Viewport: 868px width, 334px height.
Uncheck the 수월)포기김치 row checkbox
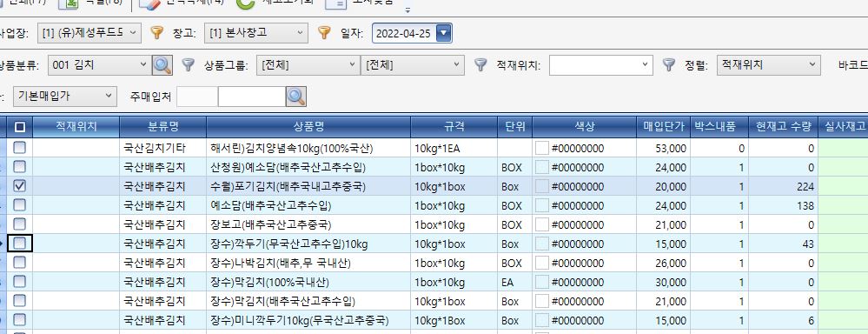click(19, 186)
